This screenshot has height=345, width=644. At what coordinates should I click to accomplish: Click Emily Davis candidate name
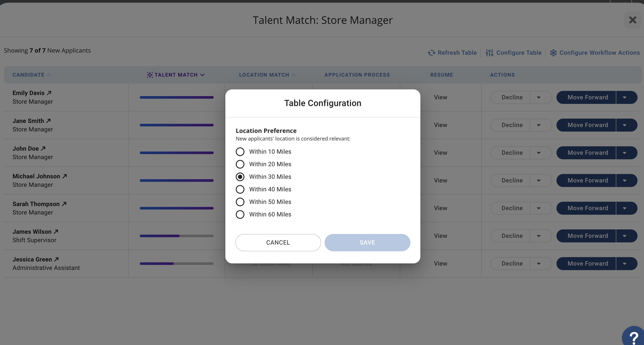(29, 93)
